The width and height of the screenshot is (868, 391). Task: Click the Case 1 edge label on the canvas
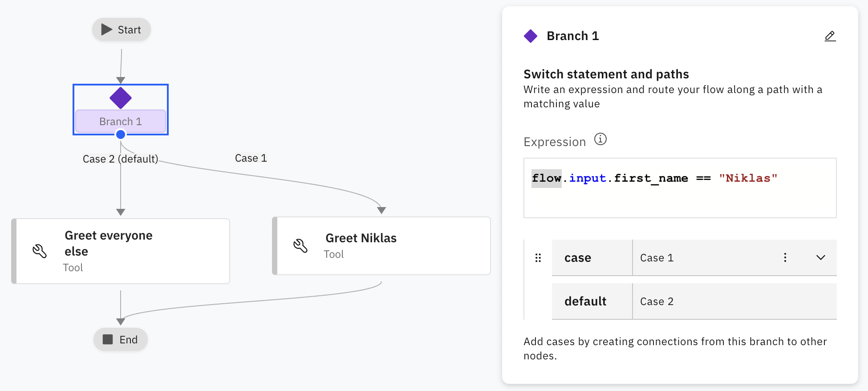251,158
